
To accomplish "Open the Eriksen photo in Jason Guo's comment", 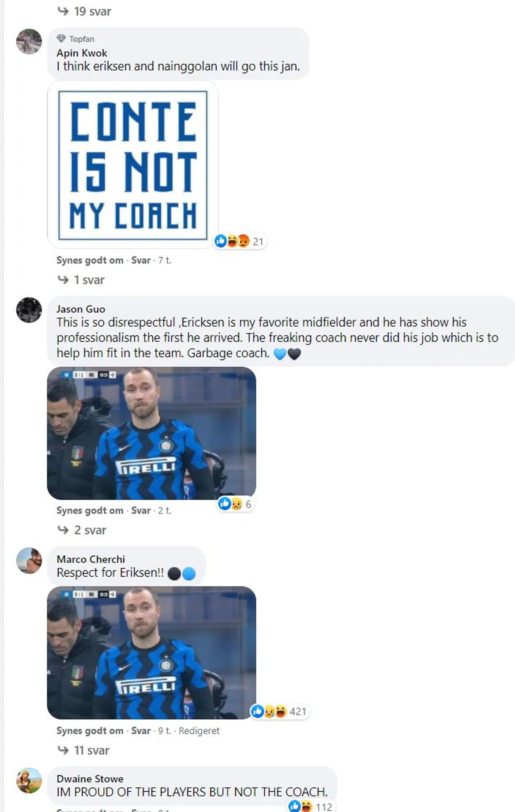I will 152,433.
